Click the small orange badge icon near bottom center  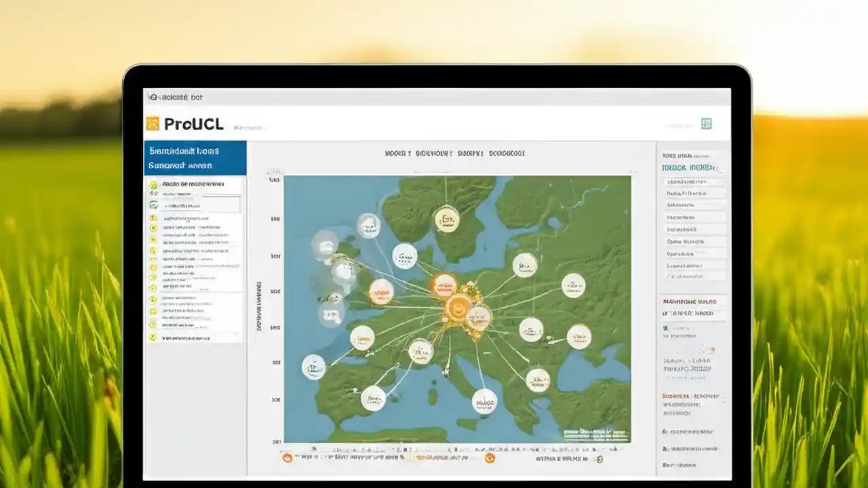[x=488, y=459]
